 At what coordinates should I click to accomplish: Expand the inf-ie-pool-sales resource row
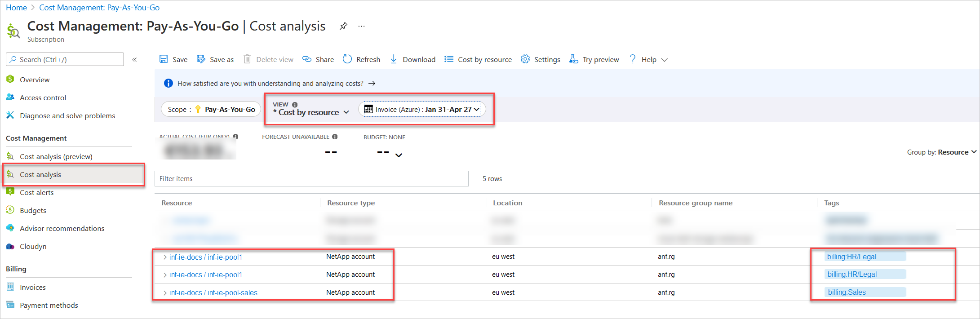click(x=165, y=293)
